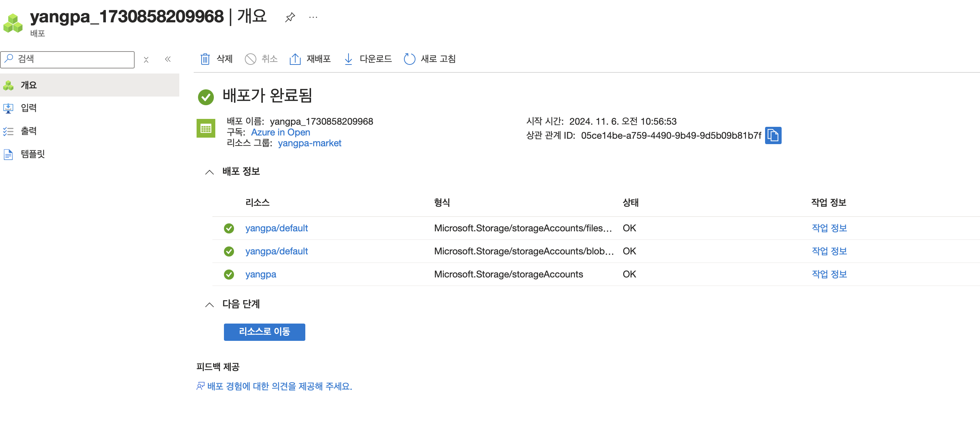This screenshot has height=423, width=980.
Task: Click the pin icon beside the title
Action: tap(290, 17)
